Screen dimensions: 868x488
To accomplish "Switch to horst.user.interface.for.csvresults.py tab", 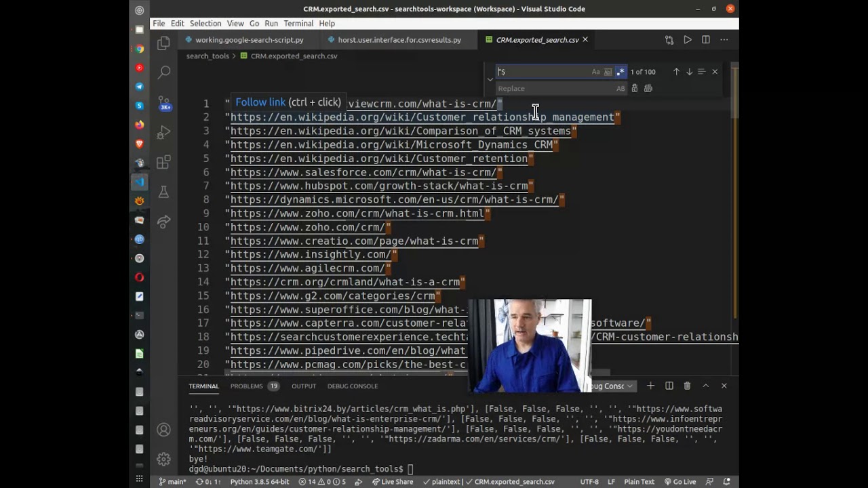I will pos(399,40).
